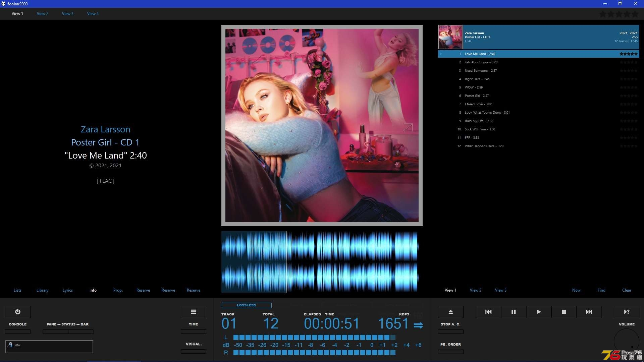
Task: Open the Lists panel tab
Action: tap(17, 290)
